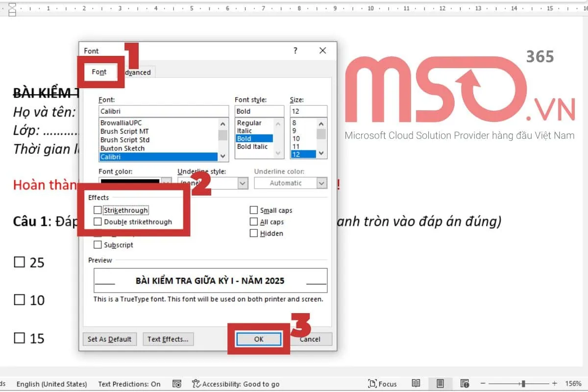This screenshot has width=588, height=392.
Task: Switch to Read Mode view icon
Action: coord(416,384)
